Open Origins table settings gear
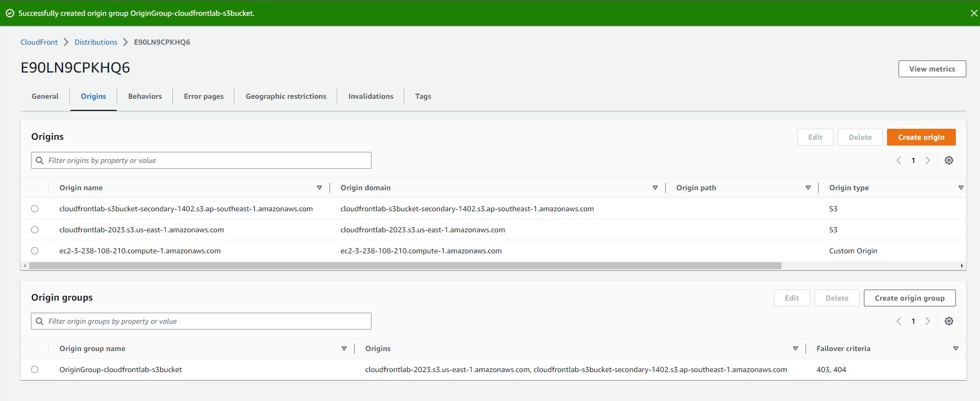 [948, 160]
